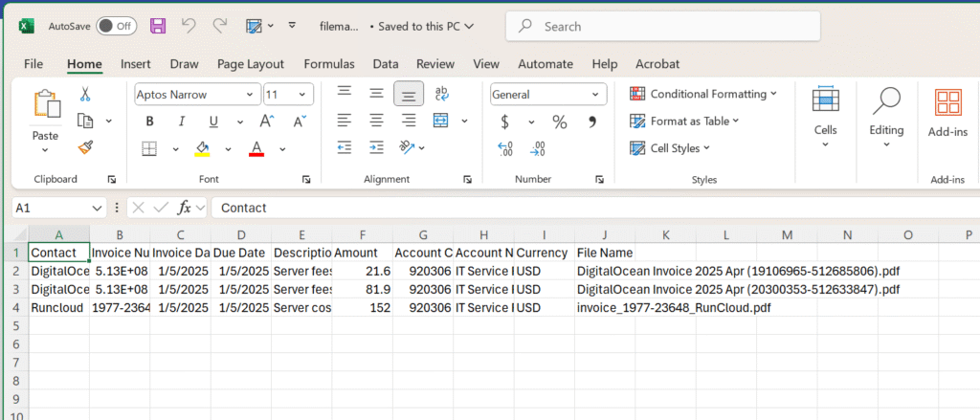Select column F header
The width and height of the screenshot is (980, 420).
pyautogui.click(x=363, y=235)
